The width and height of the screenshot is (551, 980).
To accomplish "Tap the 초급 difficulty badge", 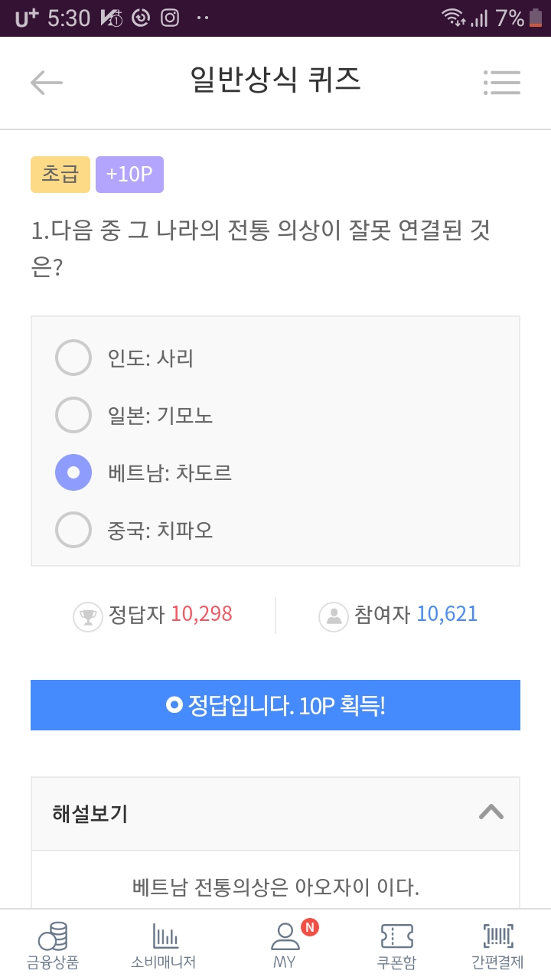I will coord(60,175).
